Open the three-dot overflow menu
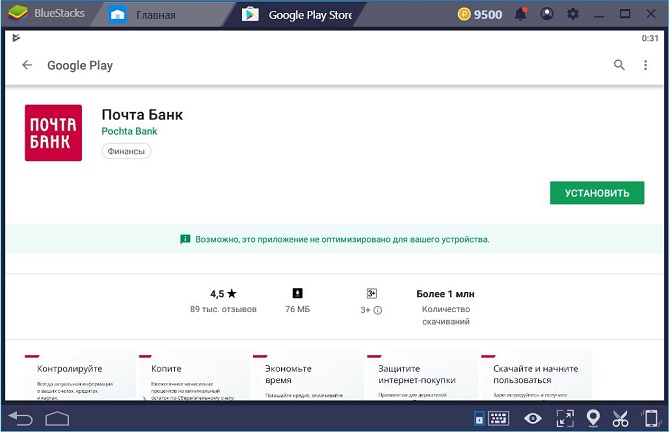The height and width of the screenshot is (433, 670). (x=646, y=65)
